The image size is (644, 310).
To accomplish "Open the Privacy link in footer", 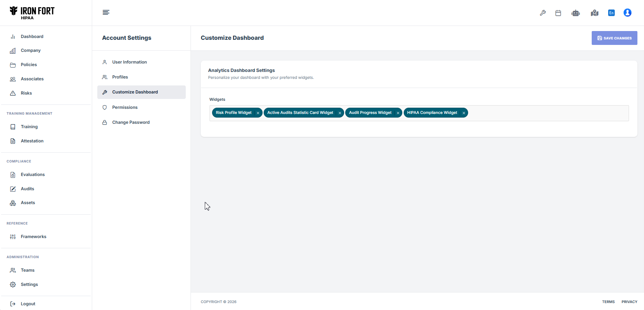I will (629, 302).
